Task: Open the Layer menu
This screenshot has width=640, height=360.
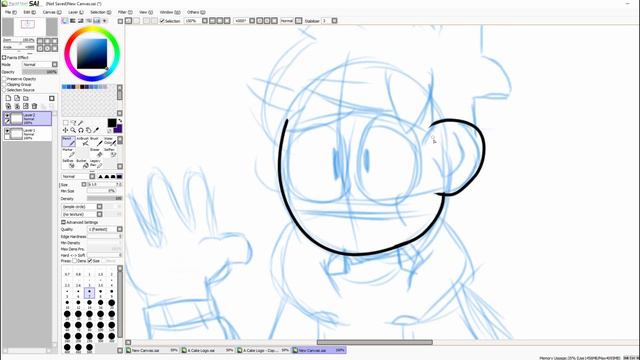Action: [76, 12]
